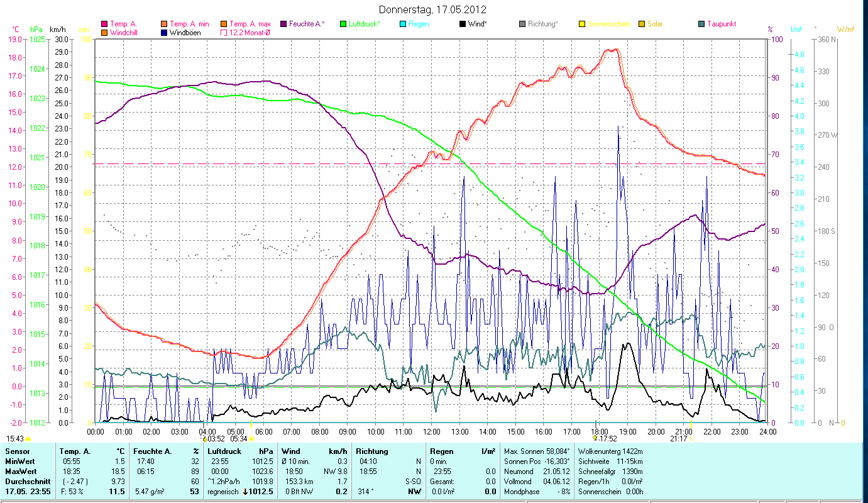Viewport: 868px width, 503px height.
Task: Click the black Wind legend square
Action: tap(463, 24)
